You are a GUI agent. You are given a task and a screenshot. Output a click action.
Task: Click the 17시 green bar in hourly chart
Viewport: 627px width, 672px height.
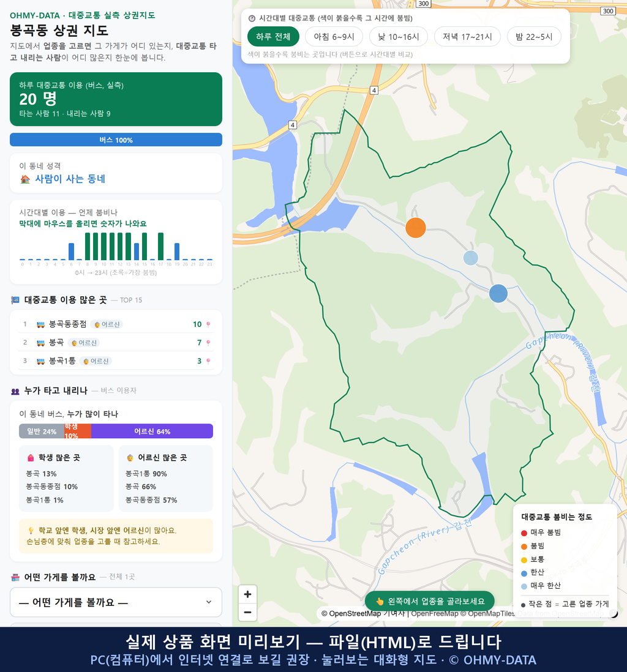160,247
